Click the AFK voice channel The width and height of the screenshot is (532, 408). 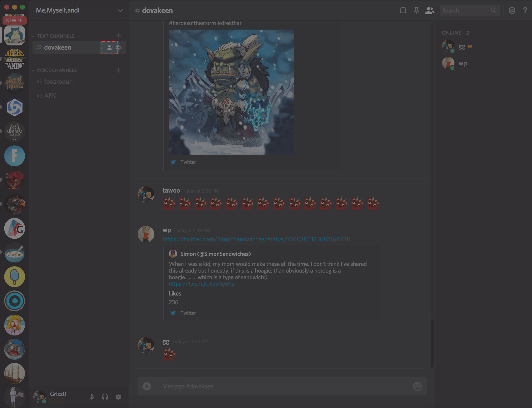pyautogui.click(x=50, y=96)
